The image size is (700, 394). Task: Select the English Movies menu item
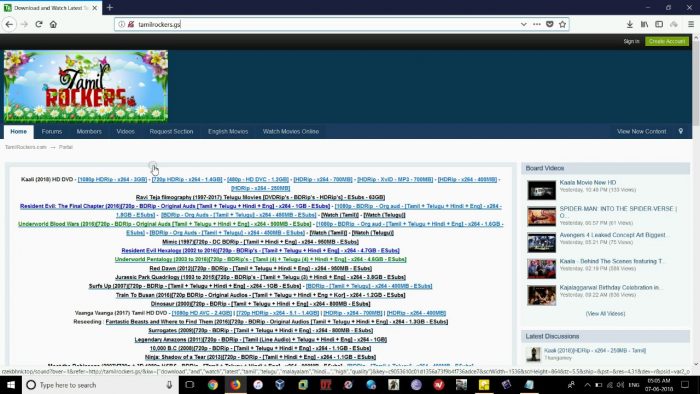(228, 131)
